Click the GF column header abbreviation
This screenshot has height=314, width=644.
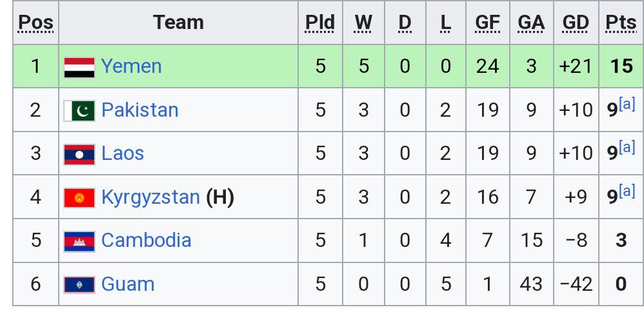coord(487,23)
